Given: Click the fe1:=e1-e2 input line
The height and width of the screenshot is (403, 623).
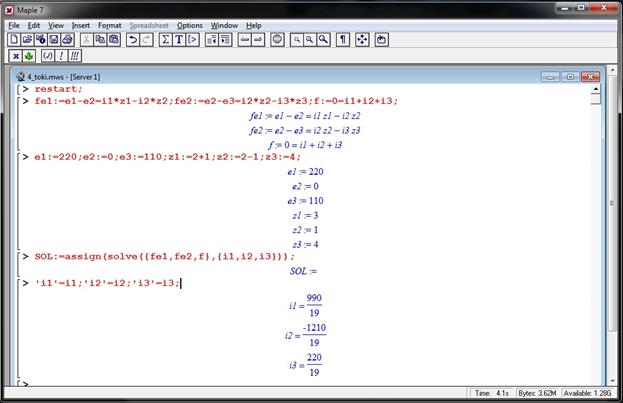Looking at the screenshot, I should click(x=216, y=101).
